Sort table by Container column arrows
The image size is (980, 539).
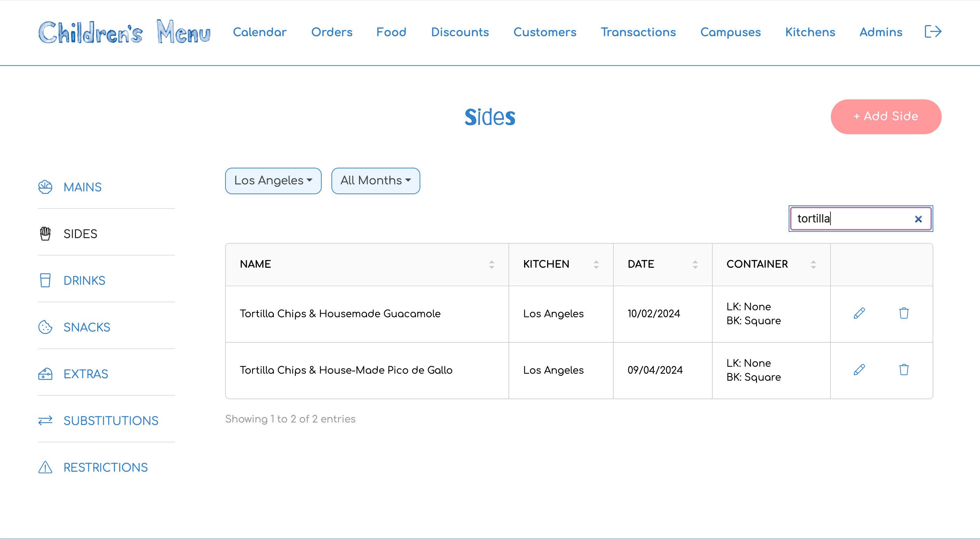813,265
